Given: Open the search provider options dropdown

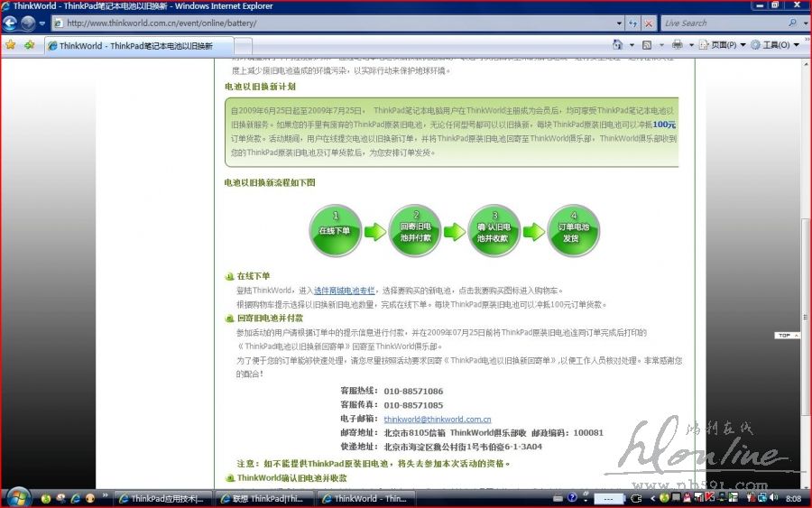Looking at the screenshot, I should click(x=806, y=23).
